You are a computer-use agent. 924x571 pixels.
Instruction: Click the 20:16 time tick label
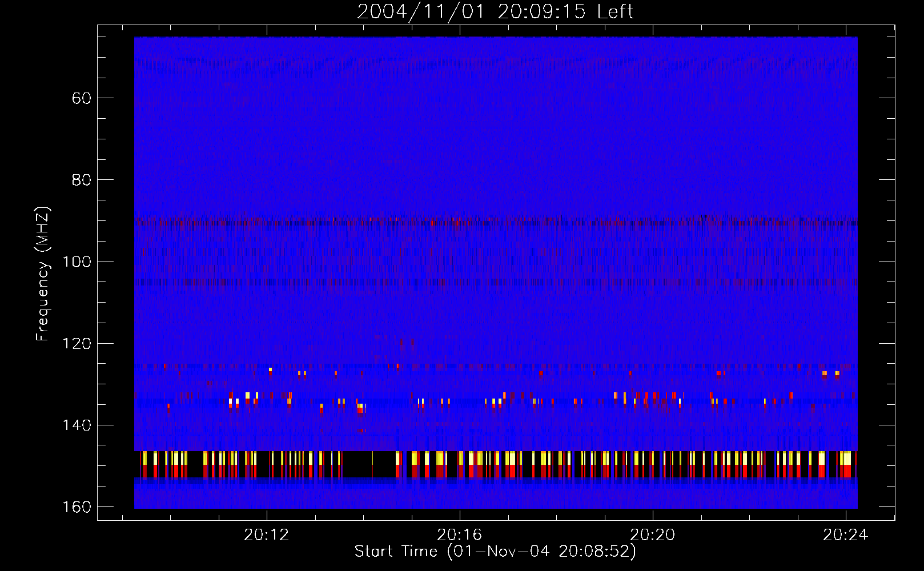[x=459, y=535]
